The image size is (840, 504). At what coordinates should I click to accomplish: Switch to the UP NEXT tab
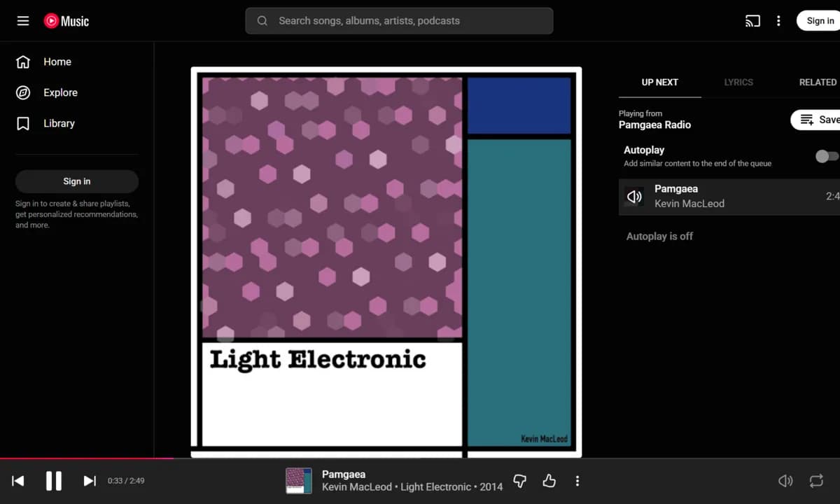click(x=660, y=82)
